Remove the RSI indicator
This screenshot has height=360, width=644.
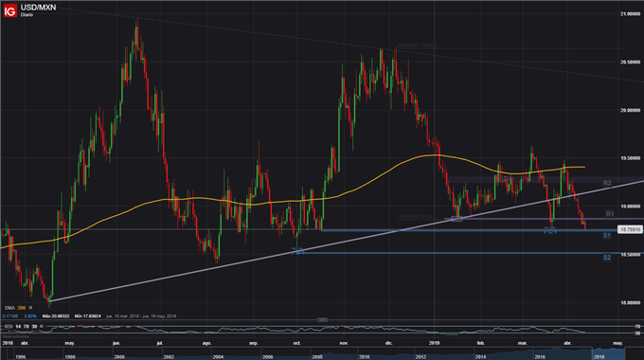pyautogui.click(x=42, y=326)
